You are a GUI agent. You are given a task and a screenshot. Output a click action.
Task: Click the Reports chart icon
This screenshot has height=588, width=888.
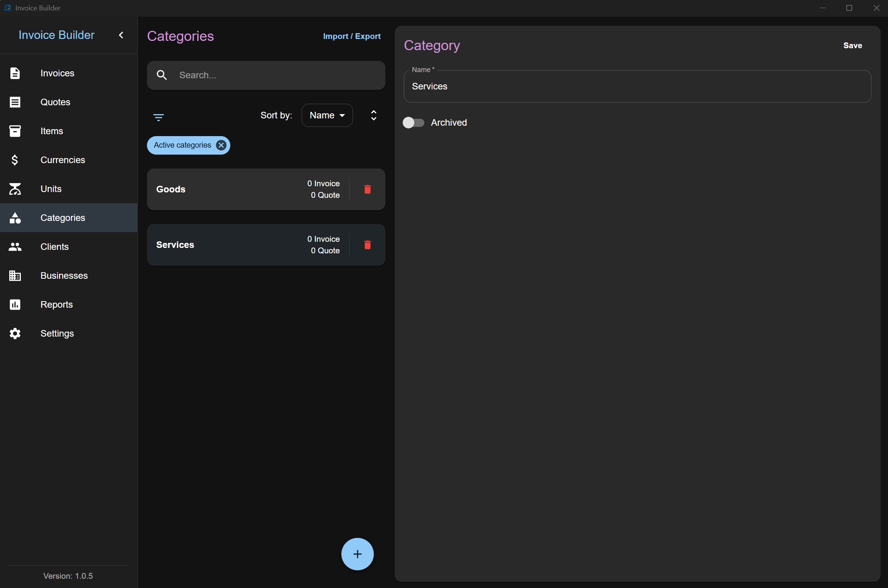point(15,304)
